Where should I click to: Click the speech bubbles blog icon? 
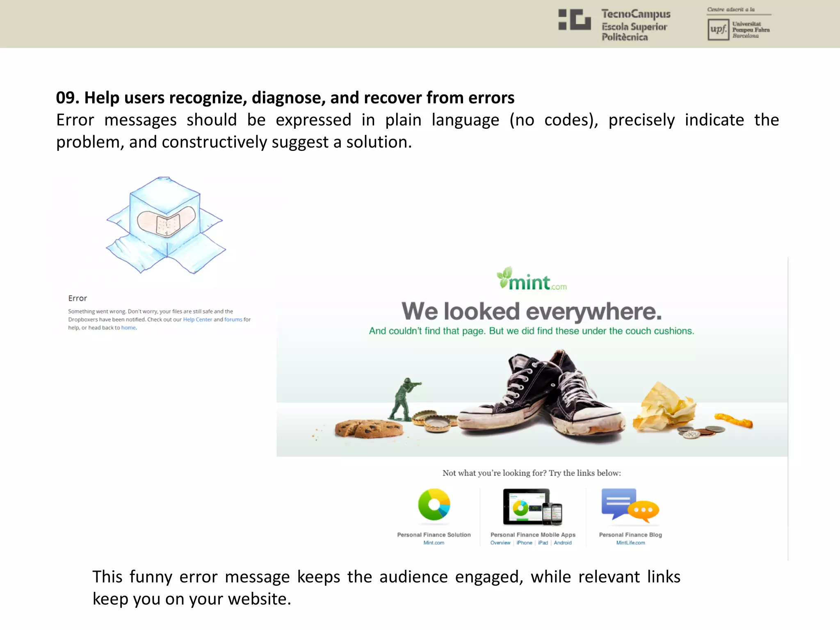(630, 506)
